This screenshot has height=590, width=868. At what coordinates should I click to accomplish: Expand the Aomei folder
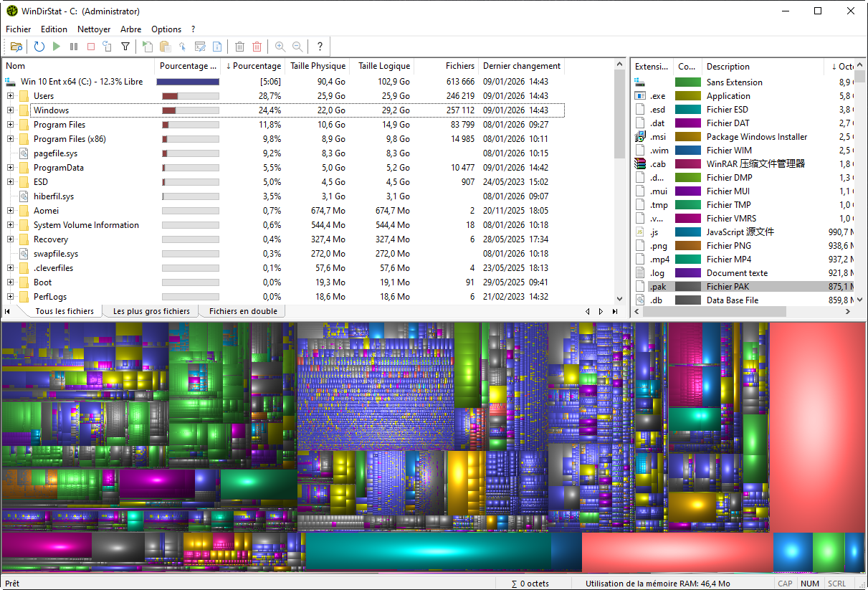(10, 211)
